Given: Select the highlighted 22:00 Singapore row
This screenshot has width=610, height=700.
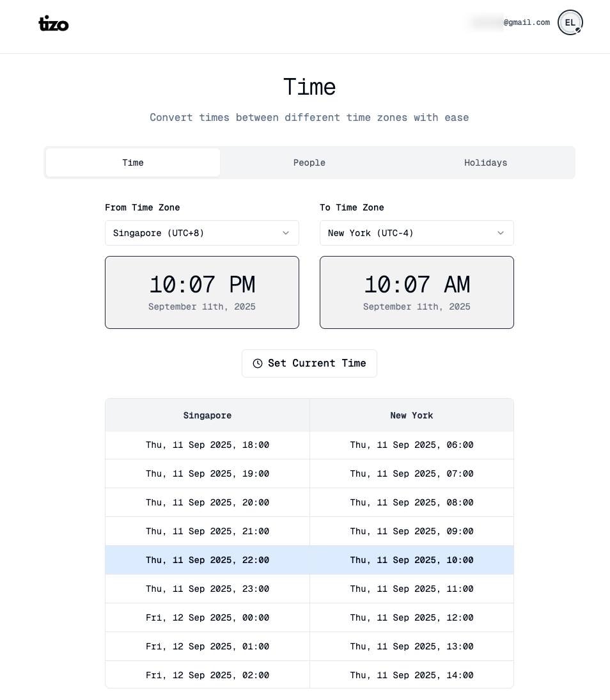Looking at the screenshot, I should tap(309, 560).
